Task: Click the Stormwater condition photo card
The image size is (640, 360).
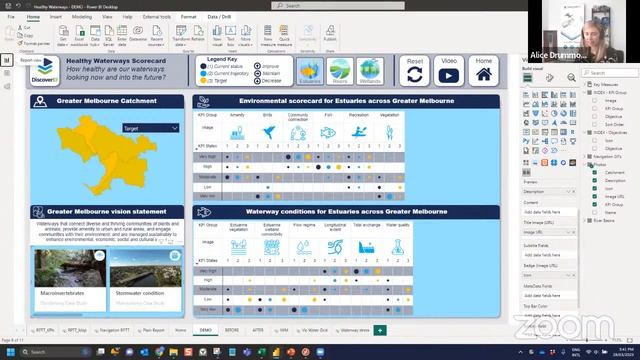Action: click(146, 280)
